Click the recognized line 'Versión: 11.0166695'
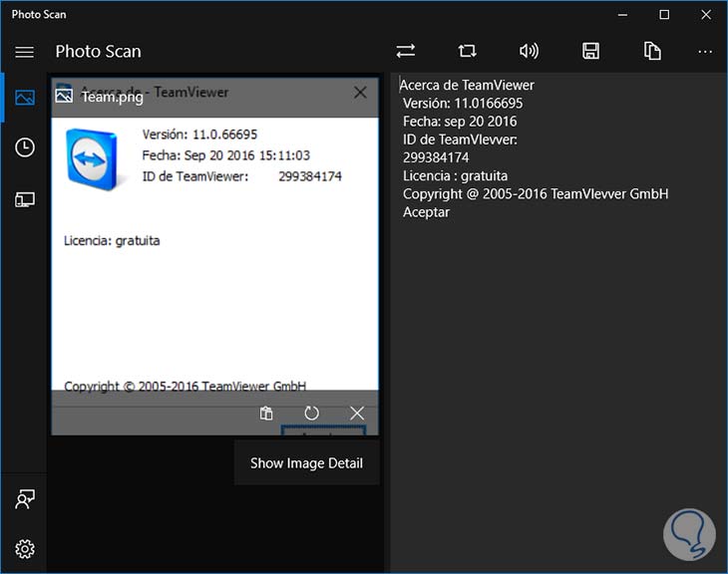The image size is (728, 574). point(463,104)
